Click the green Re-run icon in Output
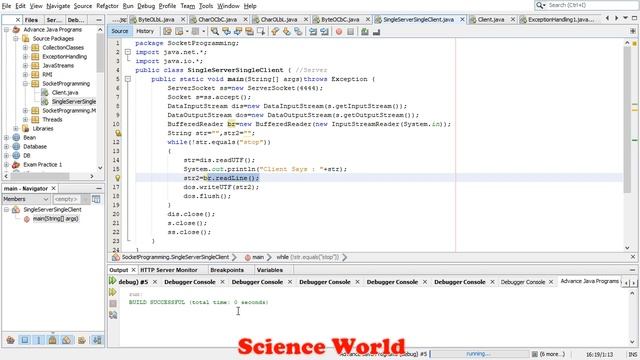The image size is (640, 360). (x=113, y=281)
